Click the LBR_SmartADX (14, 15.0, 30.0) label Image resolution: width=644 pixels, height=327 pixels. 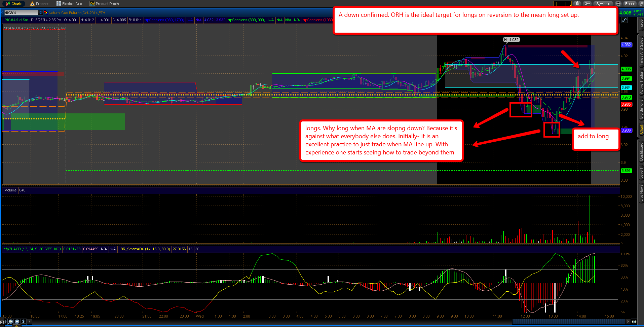144,249
